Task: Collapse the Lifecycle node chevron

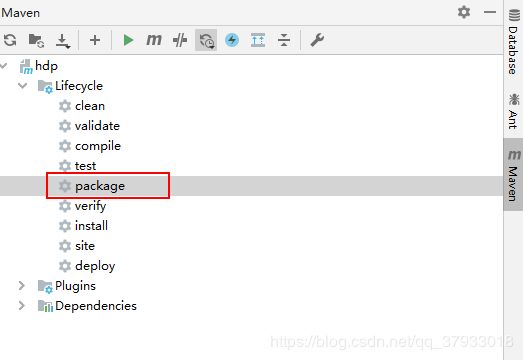Action: 23,85
